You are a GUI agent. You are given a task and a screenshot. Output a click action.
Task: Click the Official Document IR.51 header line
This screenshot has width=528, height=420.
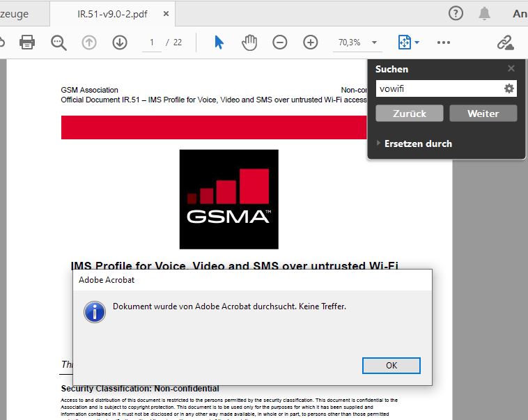[x=213, y=100]
